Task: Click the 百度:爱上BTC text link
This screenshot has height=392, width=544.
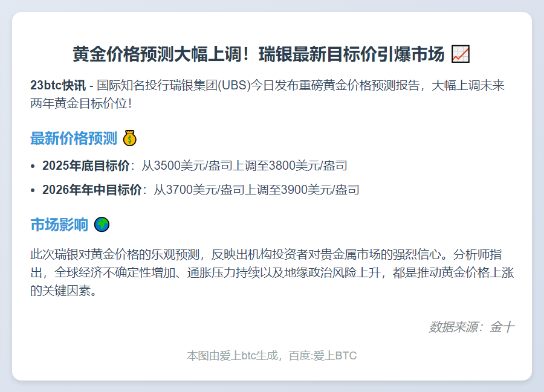Action: click(x=323, y=356)
